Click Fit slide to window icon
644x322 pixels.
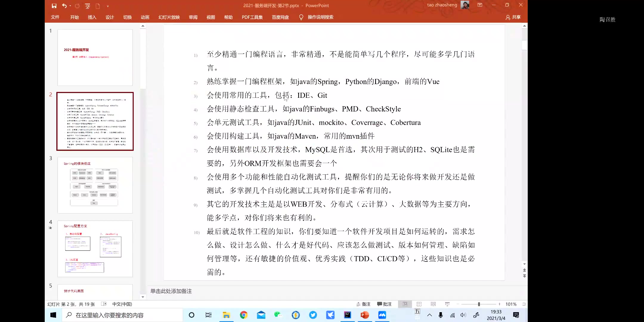tap(524, 304)
